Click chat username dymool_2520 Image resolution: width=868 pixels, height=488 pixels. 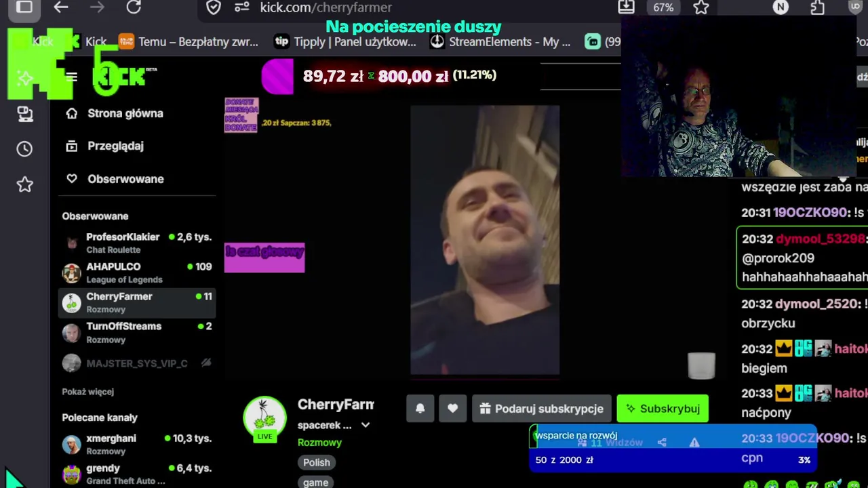817,304
